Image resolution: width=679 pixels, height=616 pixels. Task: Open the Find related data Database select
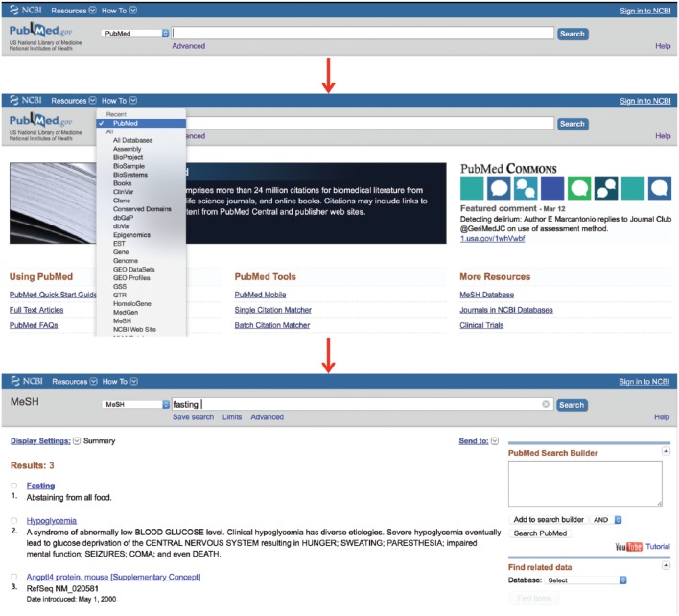[585, 580]
